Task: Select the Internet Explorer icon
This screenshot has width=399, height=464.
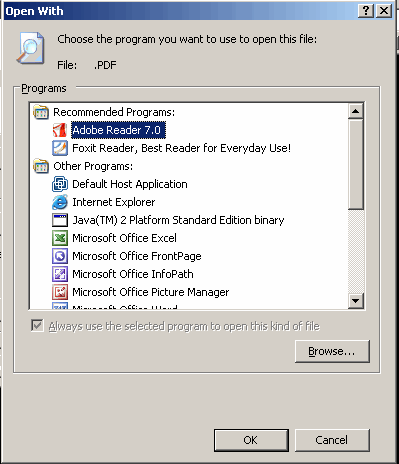Action: pos(60,202)
